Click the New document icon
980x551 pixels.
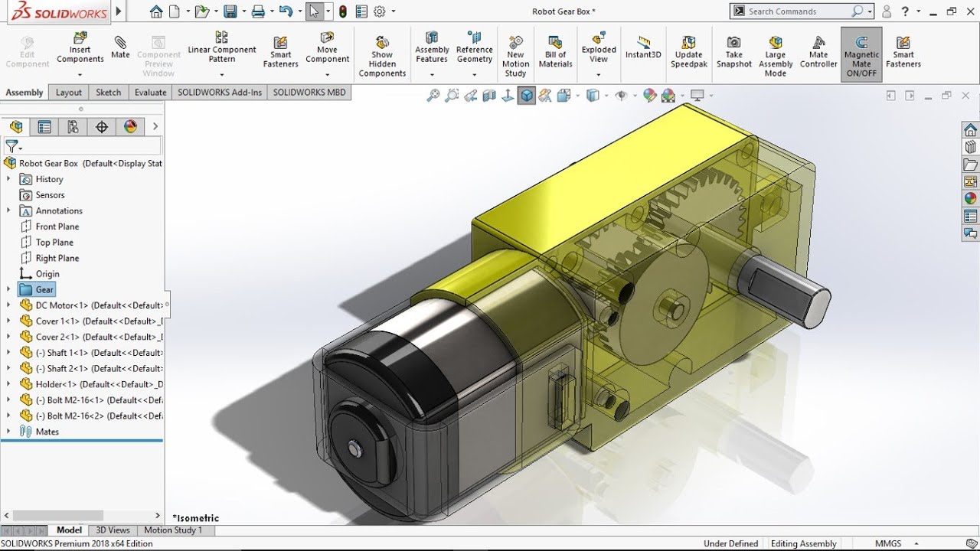click(175, 11)
